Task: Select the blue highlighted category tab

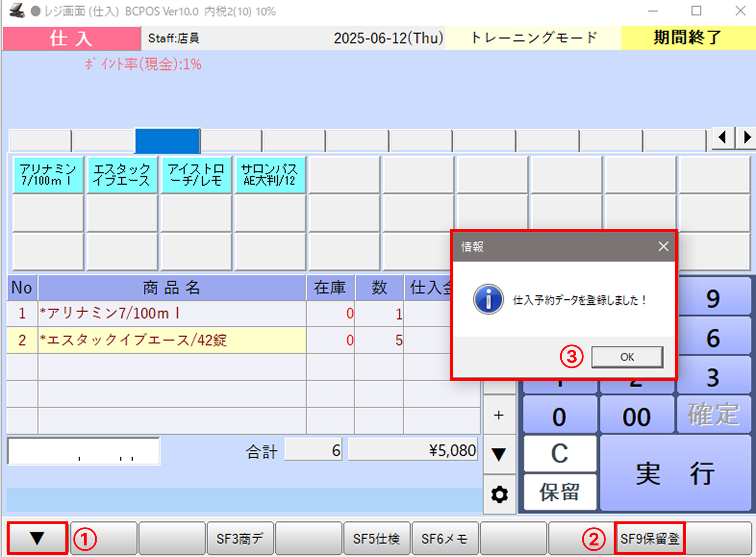Action: 167,141
